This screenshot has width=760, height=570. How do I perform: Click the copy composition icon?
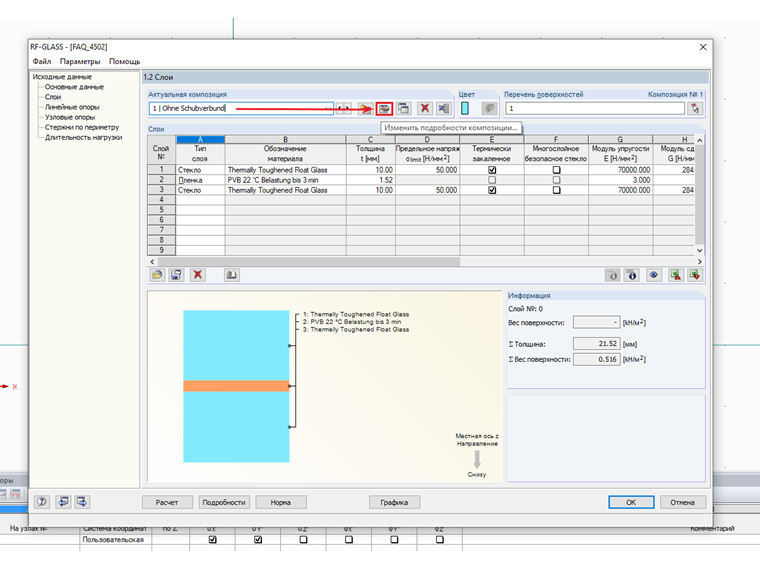403,109
